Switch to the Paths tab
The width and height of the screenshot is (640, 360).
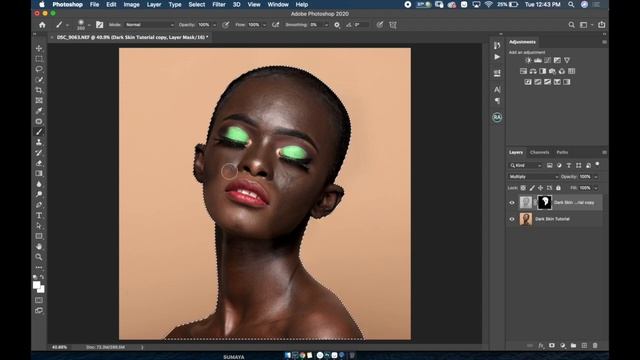click(x=562, y=152)
